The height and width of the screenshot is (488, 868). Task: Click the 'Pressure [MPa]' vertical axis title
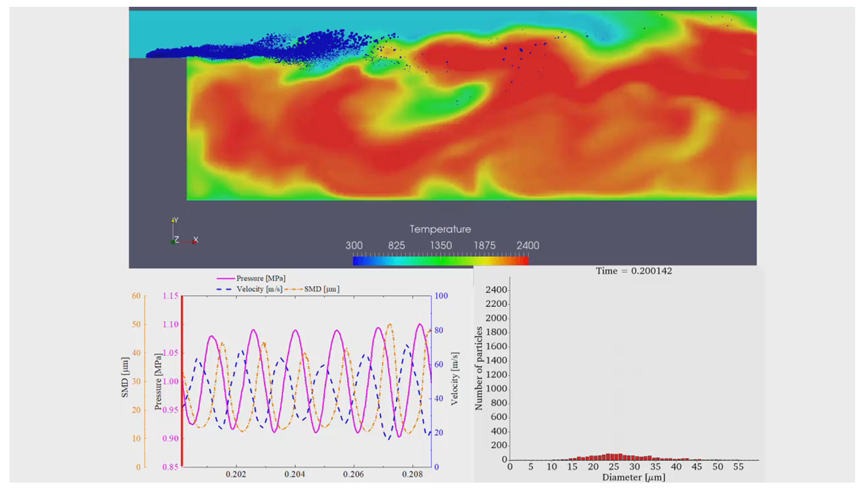pyautogui.click(x=158, y=381)
